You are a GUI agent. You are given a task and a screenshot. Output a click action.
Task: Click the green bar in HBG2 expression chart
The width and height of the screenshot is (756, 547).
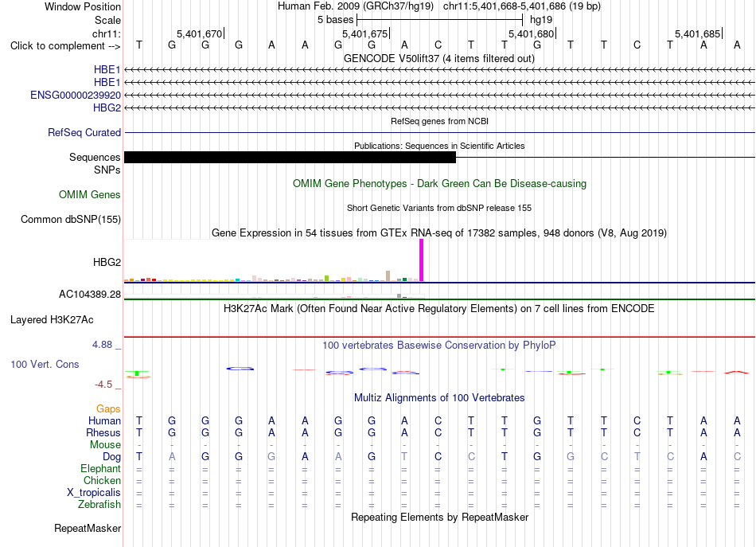coord(327,279)
